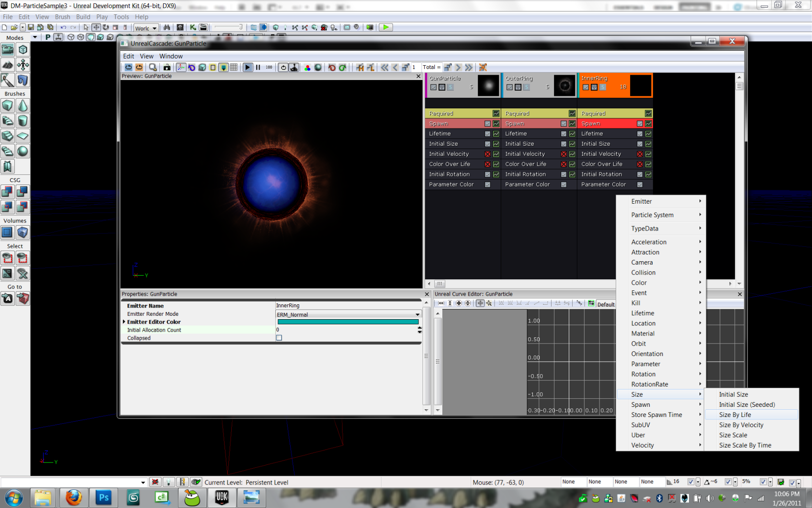Click the UDK icon in the taskbar
The width and height of the screenshot is (812, 508).
[222, 498]
